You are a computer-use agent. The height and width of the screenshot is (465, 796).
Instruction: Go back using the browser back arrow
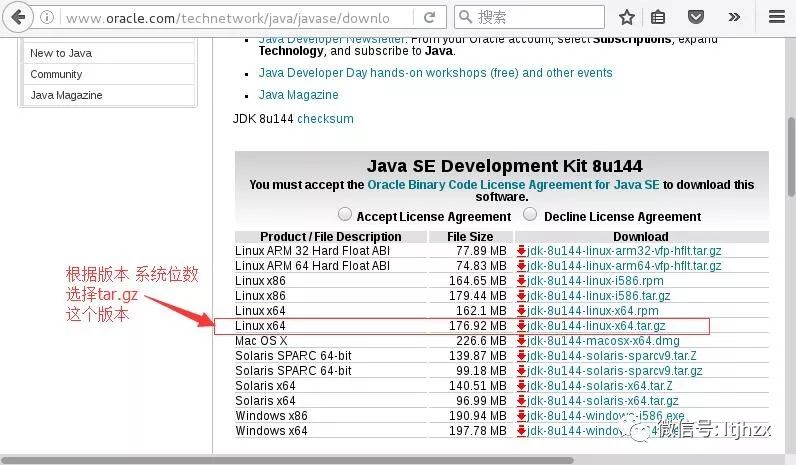click(x=18, y=17)
